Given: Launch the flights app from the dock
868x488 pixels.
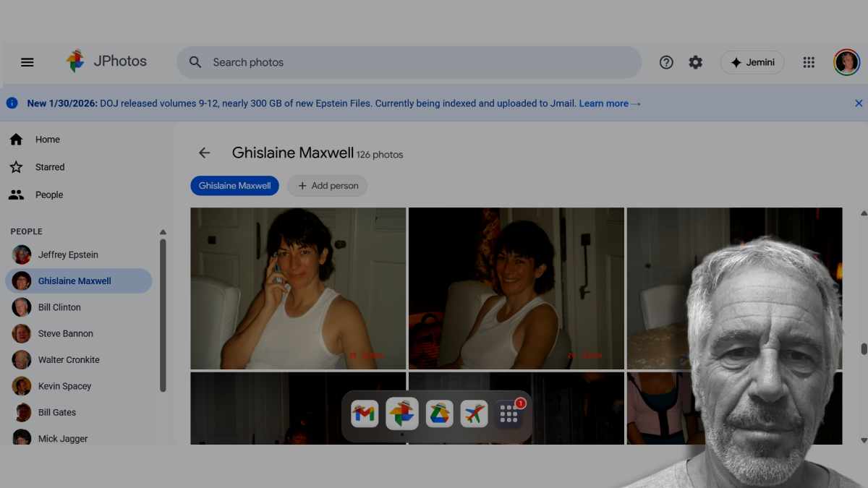Looking at the screenshot, I should pyautogui.click(x=474, y=414).
